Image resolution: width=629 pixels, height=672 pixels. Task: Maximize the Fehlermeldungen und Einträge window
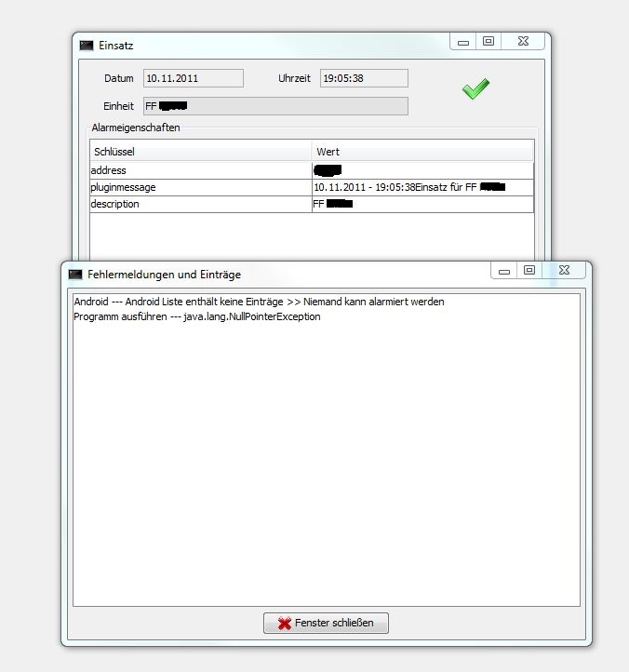coord(529,271)
